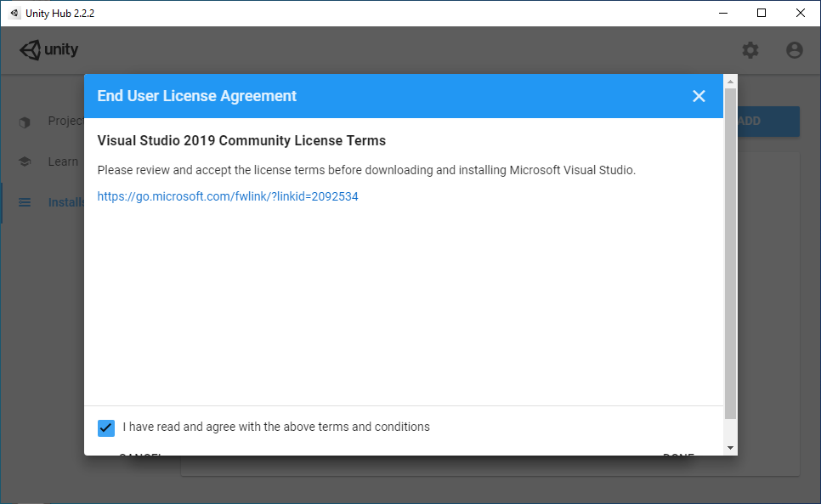The image size is (821, 504).
Task: Select the Installs list icon
Action: pos(25,202)
